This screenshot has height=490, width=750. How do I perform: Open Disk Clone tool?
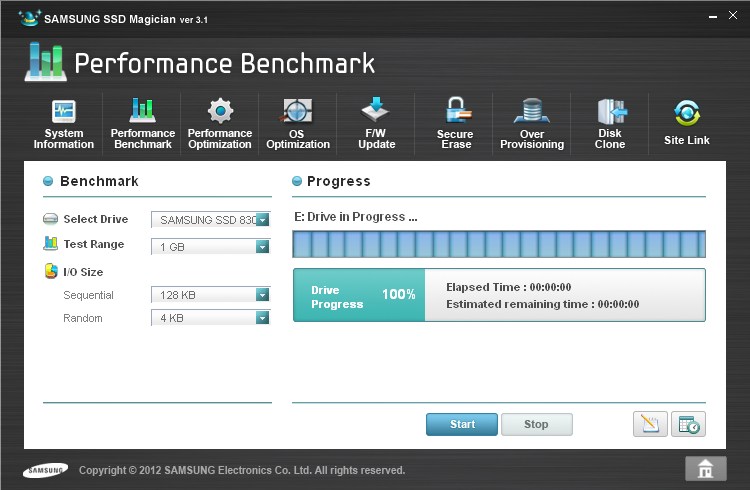coord(610,123)
